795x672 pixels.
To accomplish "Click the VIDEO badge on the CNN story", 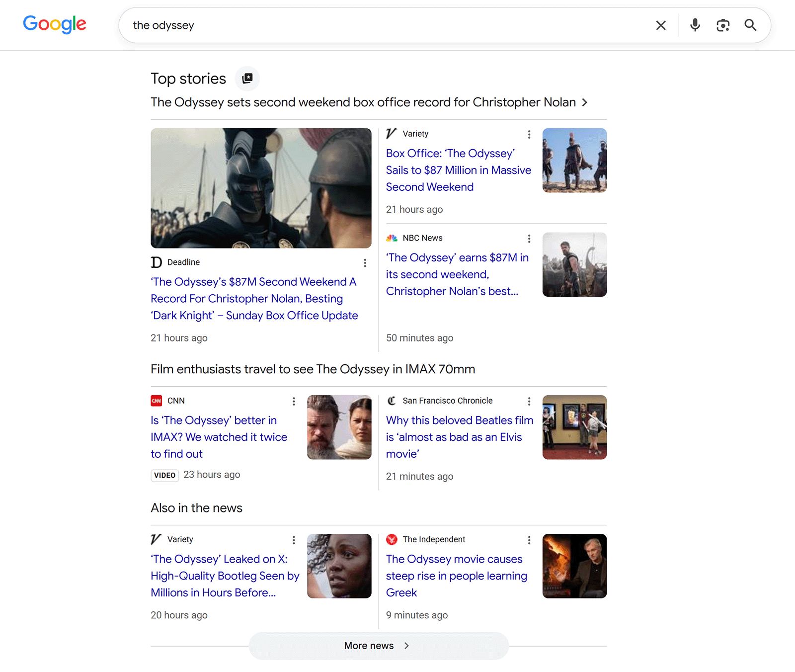I will tap(165, 475).
